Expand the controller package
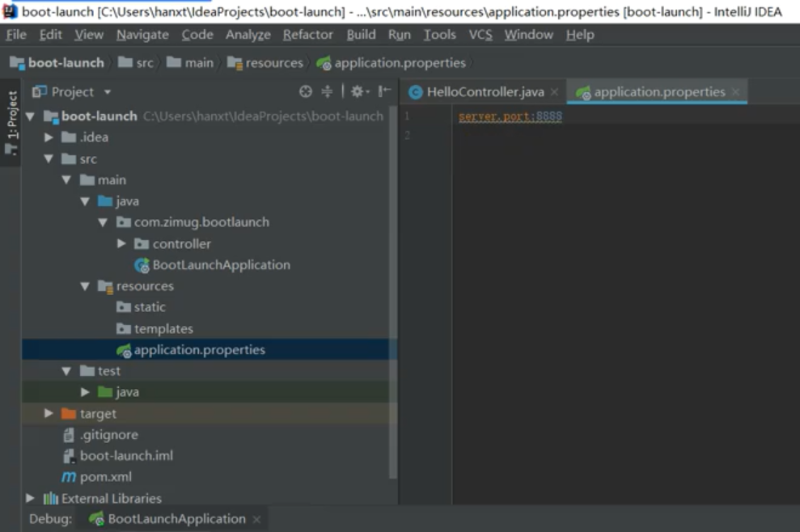800x532 pixels. coord(121,243)
